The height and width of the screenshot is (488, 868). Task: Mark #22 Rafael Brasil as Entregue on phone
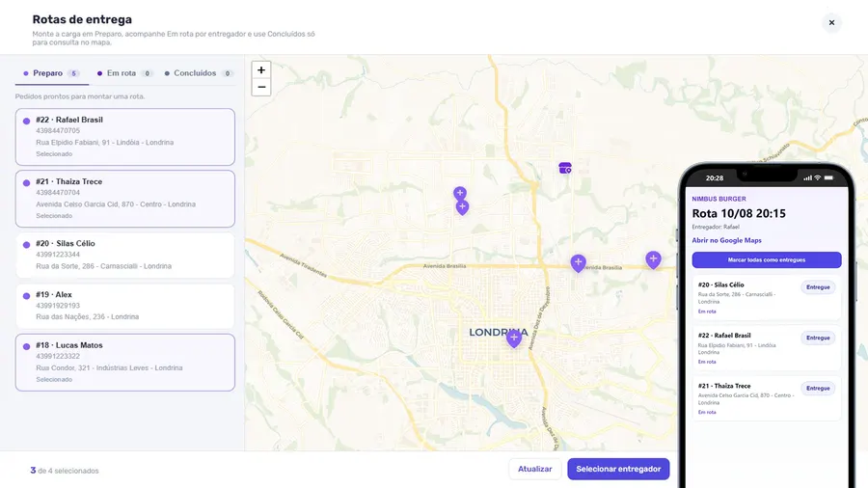click(x=818, y=338)
